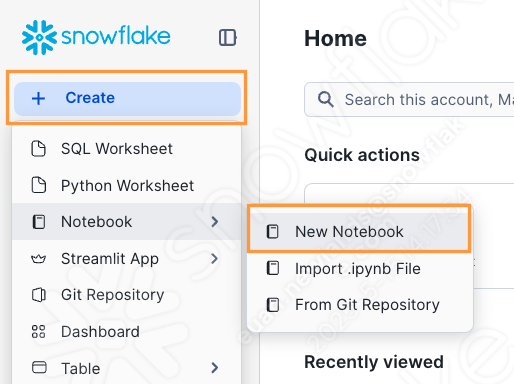This screenshot has height=384, width=514.
Task: Click the Streamlit App crown icon
Action: click(x=39, y=259)
